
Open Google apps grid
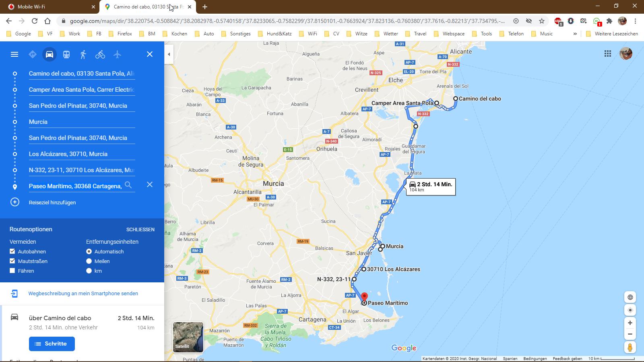click(608, 53)
